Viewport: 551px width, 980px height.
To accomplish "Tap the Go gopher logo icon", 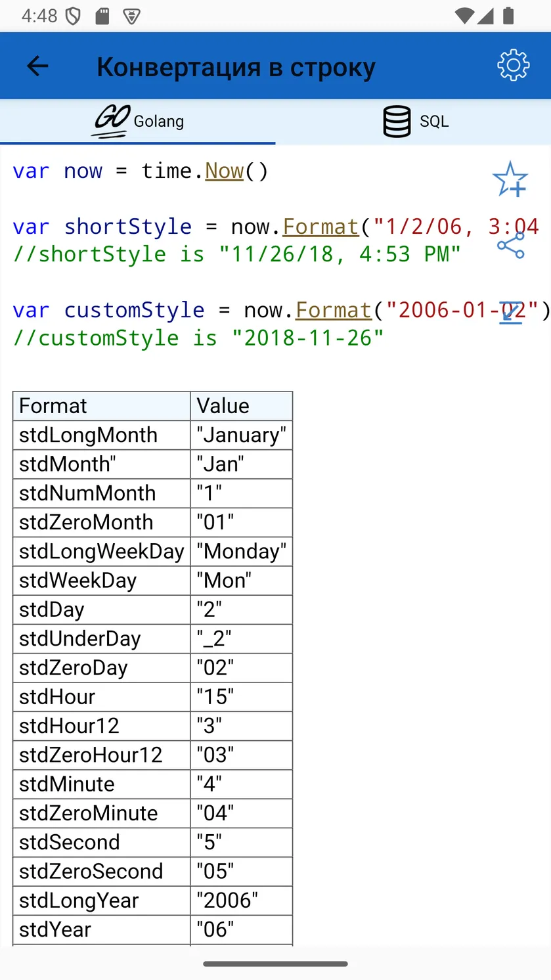I will click(110, 122).
